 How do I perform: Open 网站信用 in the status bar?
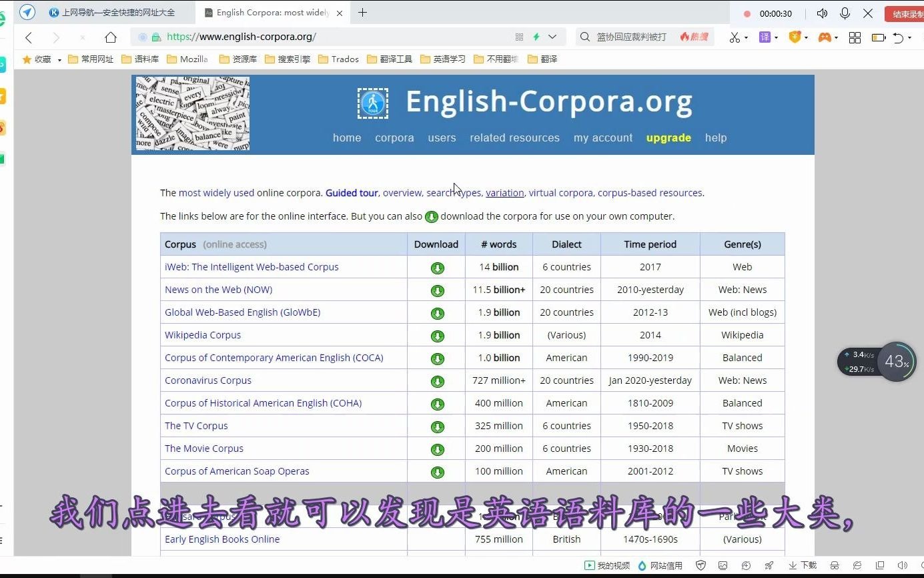660,565
